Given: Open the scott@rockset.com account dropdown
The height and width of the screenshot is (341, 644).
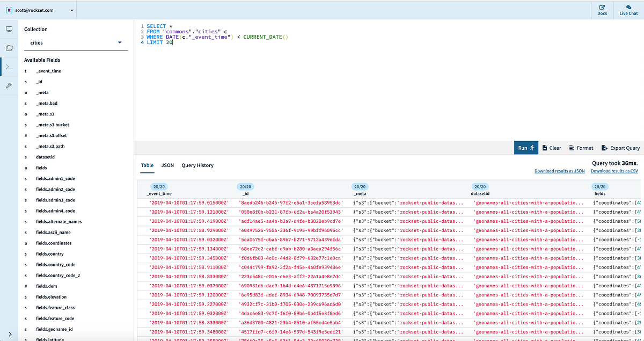Looking at the screenshot, I should pyautogui.click(x=40, y=10).
